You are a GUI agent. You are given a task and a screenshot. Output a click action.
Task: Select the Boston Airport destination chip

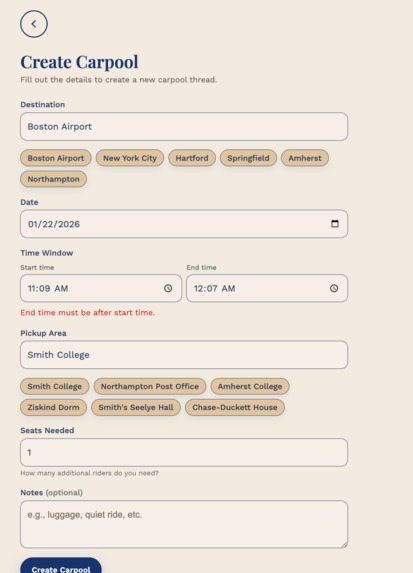tap(56, 158)
